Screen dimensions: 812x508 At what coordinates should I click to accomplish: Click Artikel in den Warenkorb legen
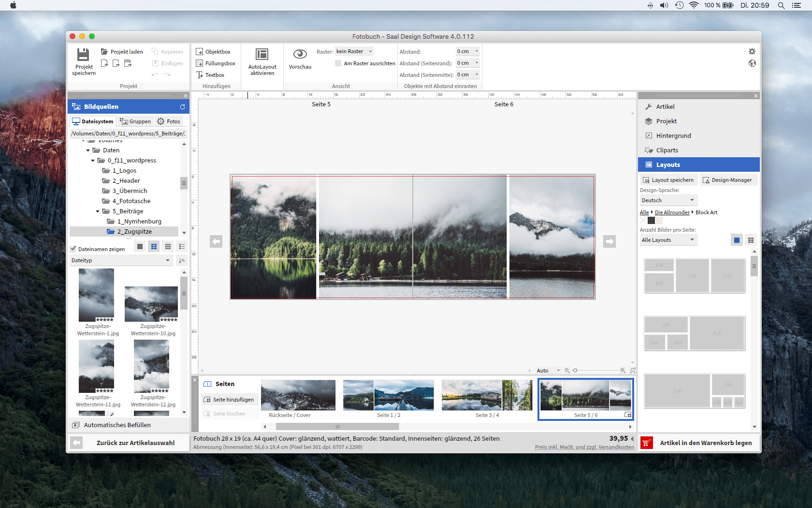706,442
